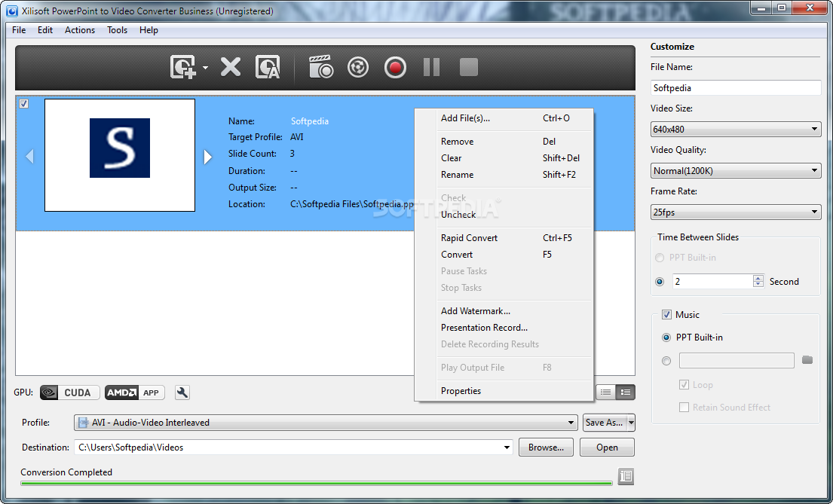This screenshot has height=504, width=833.
Task: Choose Presentation Record... in context menu
Action: [504, 327]
